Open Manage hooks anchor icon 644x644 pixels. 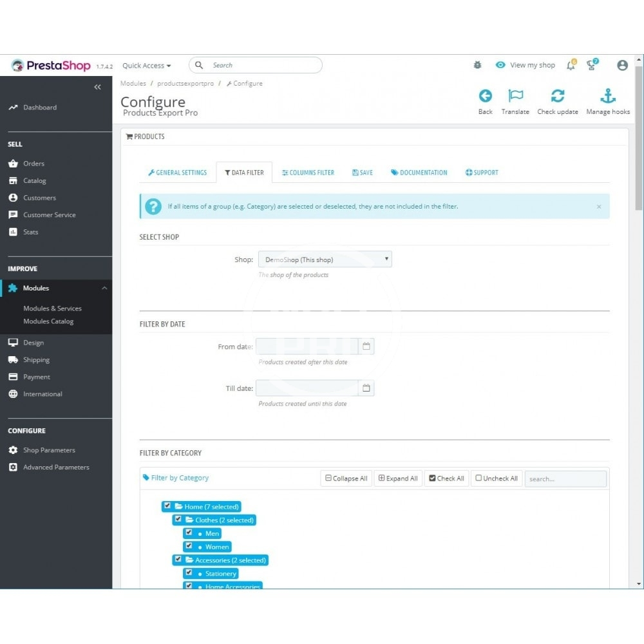tap(608, 97)
